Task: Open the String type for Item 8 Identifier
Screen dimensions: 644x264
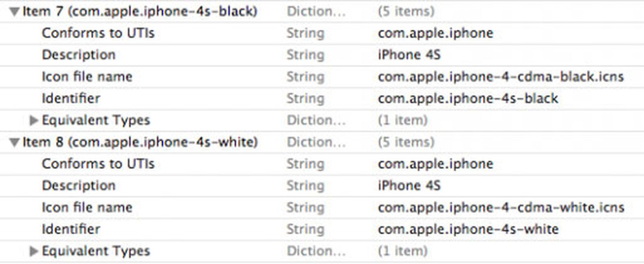Action: pos(305,229)
